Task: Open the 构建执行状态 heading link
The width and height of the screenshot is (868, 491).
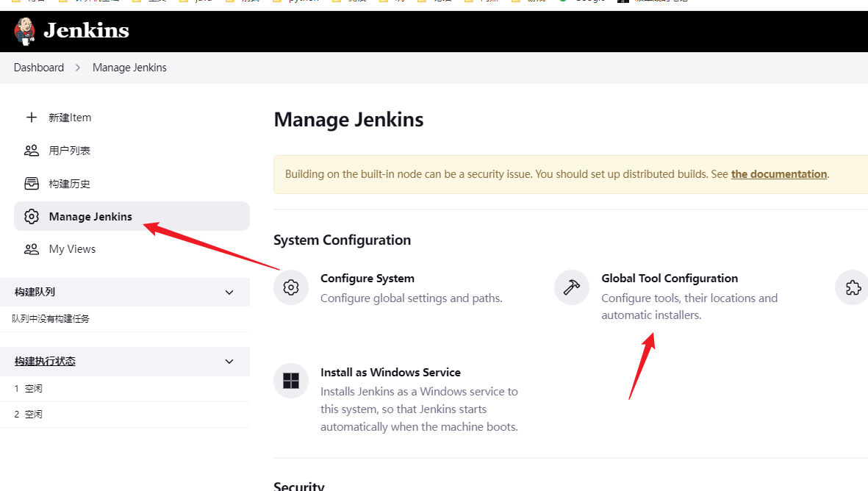Action: 45,361
